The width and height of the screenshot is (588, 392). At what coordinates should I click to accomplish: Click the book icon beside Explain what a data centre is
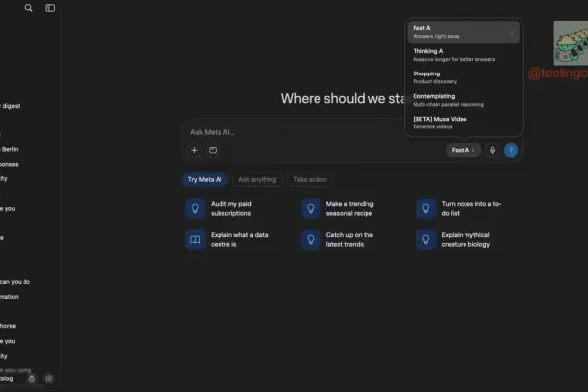195,239
